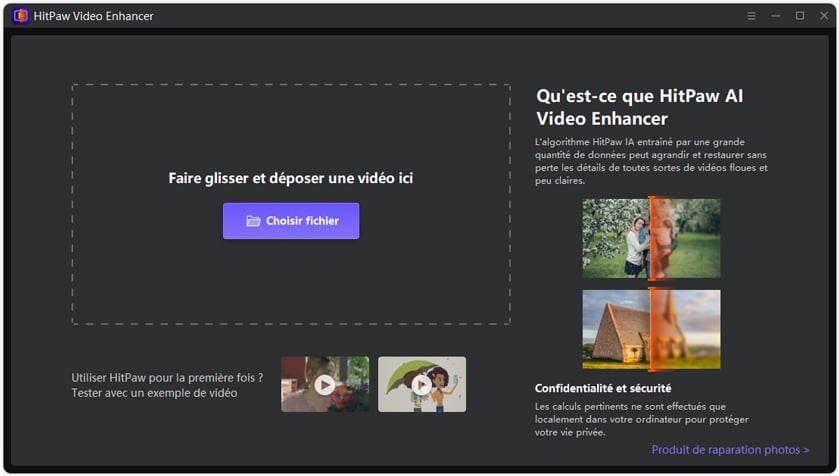
Task: Select the couple before-after comparison image
Action: 615,238
